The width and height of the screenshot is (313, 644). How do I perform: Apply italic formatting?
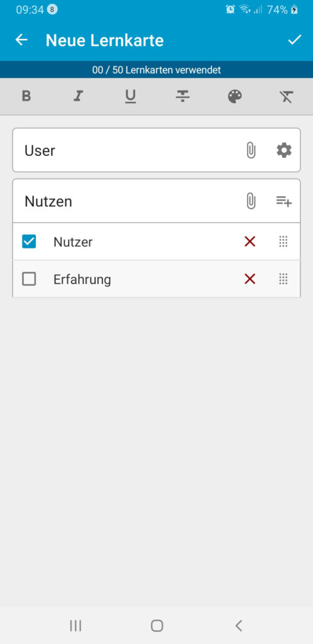(78, 96)
